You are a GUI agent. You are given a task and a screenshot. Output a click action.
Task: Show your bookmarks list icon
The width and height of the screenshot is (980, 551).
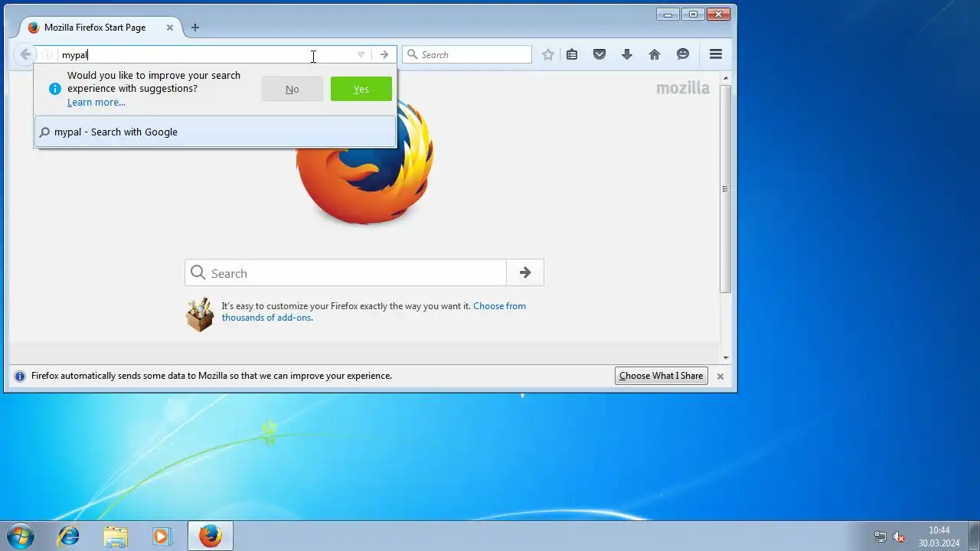point(572,54)
